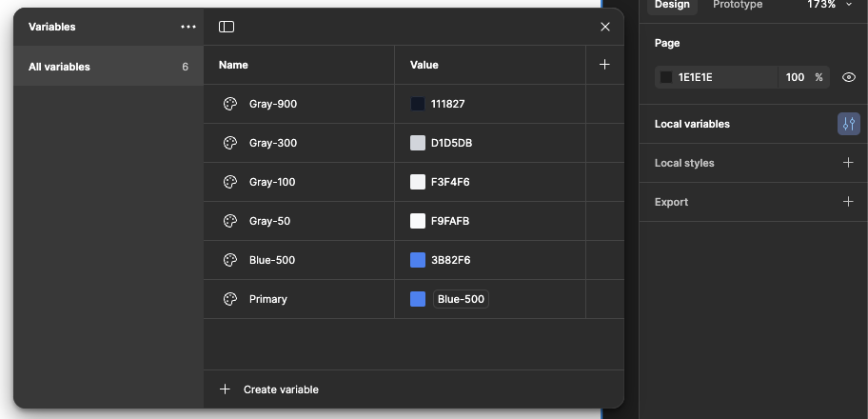Viewport: 868px width, 419px height.
Task: Toggle page background visibility eye
Action: [849, 77]
